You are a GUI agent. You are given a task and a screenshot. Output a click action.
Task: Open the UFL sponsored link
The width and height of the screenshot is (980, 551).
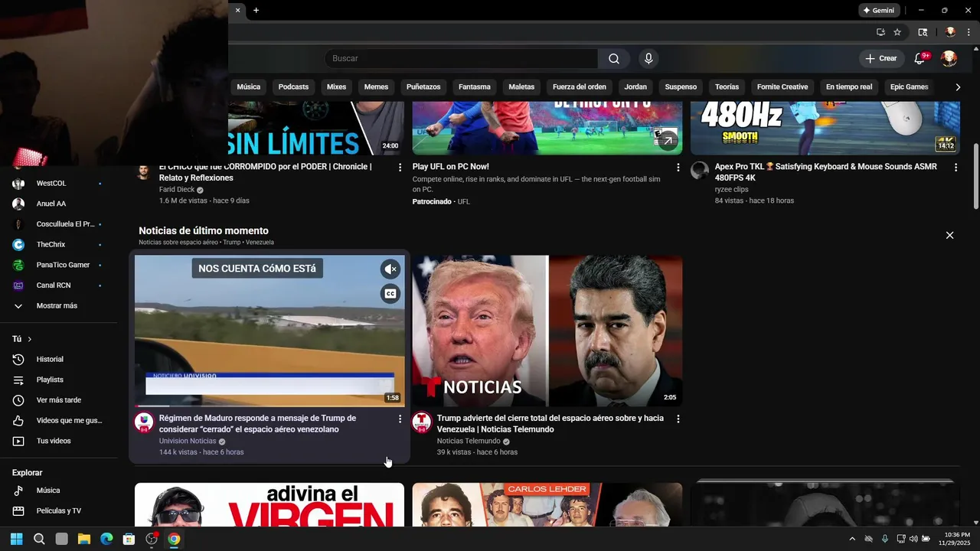coord(463,201)
